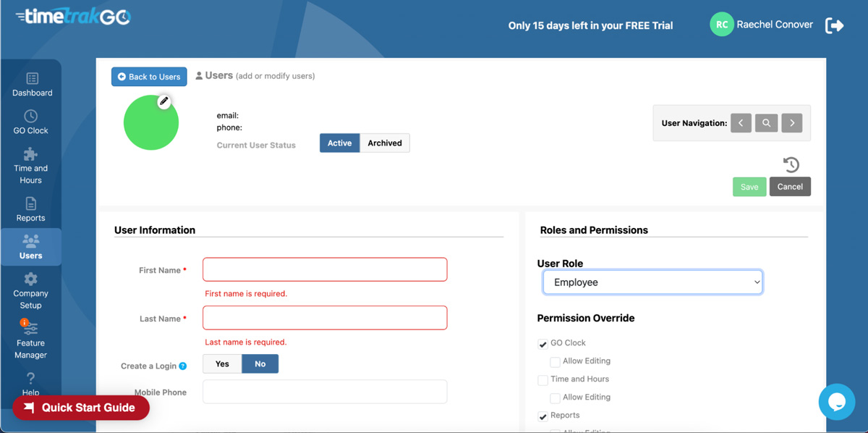Click the pencil icon to edit profile photo

(164, 101)
